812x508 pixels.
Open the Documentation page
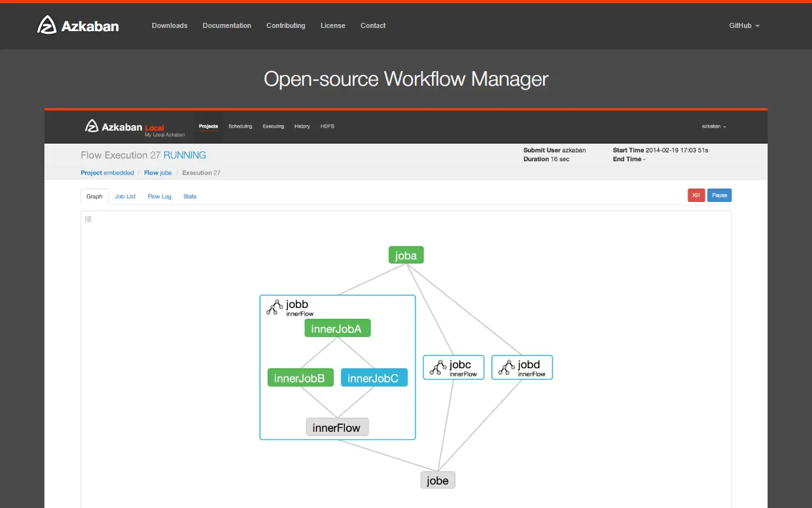click(x=226, y=25)
